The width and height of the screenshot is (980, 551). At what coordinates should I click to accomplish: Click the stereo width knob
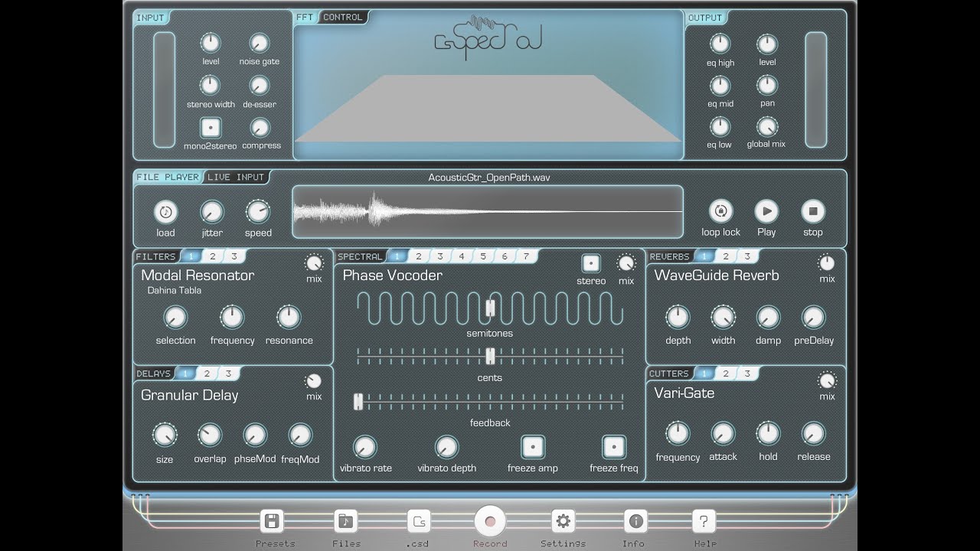pyautogui.click(x=211, y=85)
